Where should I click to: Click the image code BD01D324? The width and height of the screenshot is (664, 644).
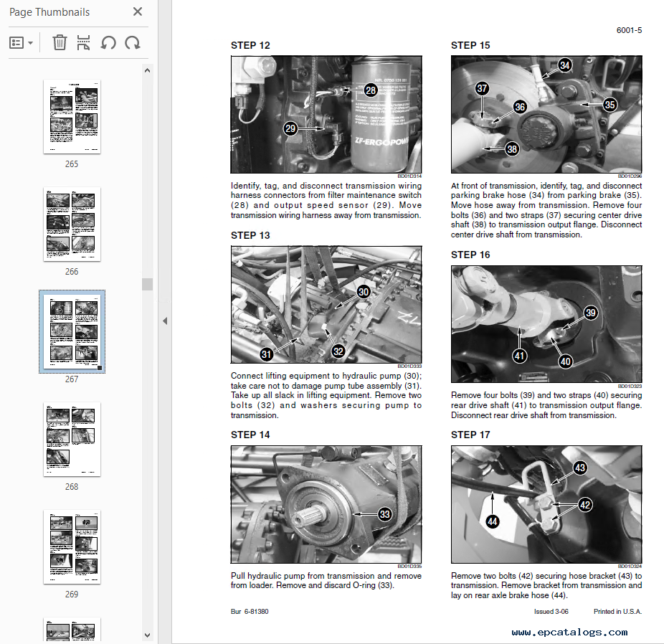point(630,566)
